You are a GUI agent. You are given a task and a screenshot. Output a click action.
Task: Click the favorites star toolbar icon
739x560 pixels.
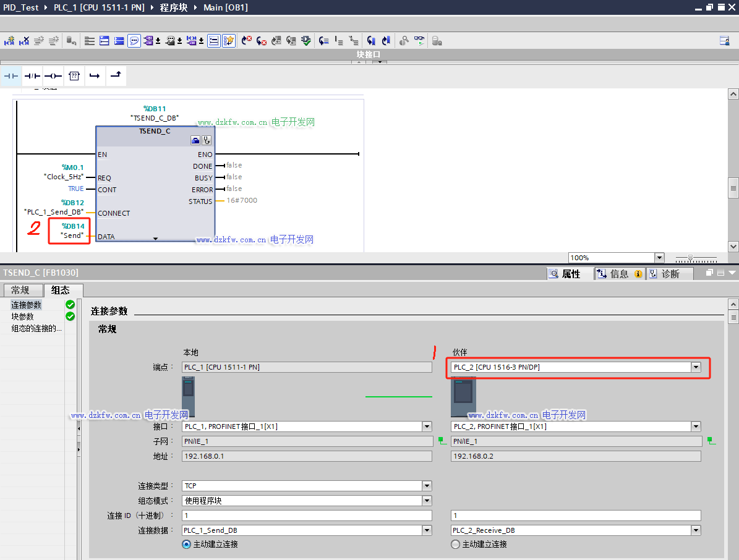click(x=229, y=41)
